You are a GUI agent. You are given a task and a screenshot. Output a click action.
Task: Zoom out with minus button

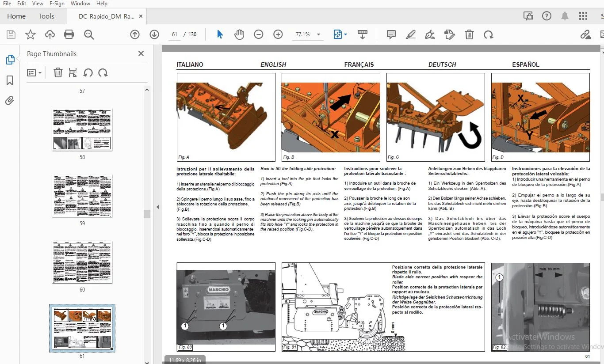(x=259, y=34)
